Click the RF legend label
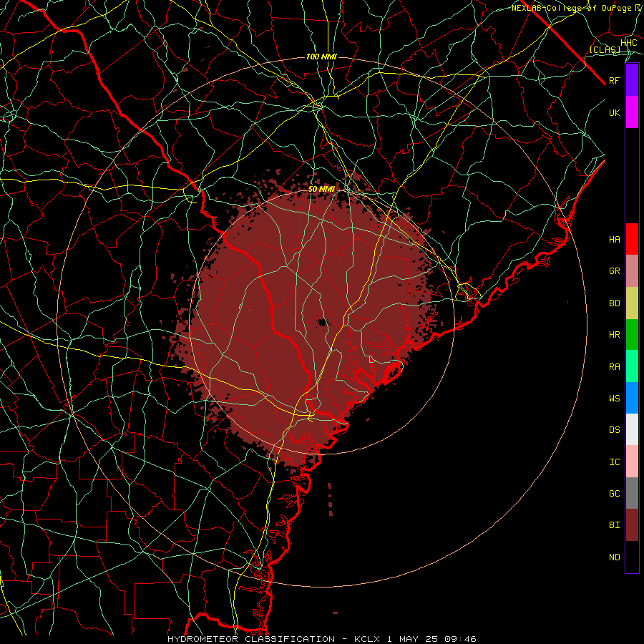644x644 pixels. (614, 80)
